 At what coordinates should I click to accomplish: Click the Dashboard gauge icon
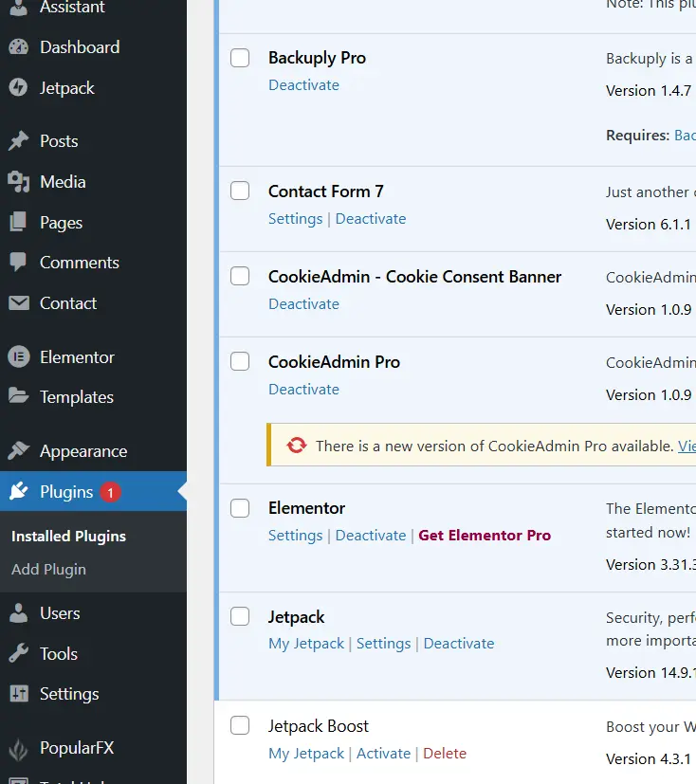tap(19, 47)
